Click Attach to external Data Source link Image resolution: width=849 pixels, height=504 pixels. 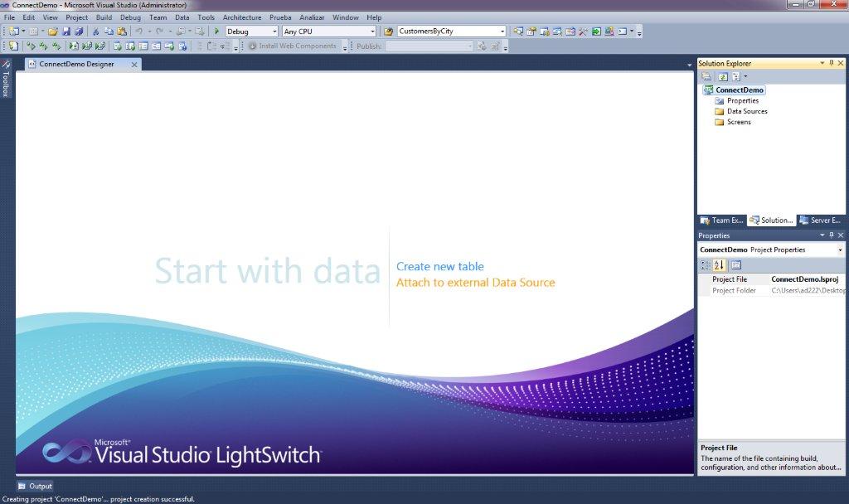coord(475,283)
